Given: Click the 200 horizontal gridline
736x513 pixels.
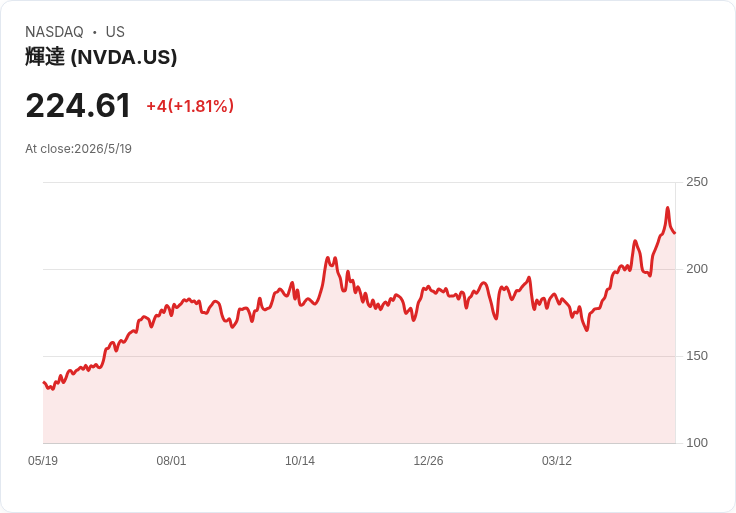Looking at the screenshot, I should (x=359, y=269).
